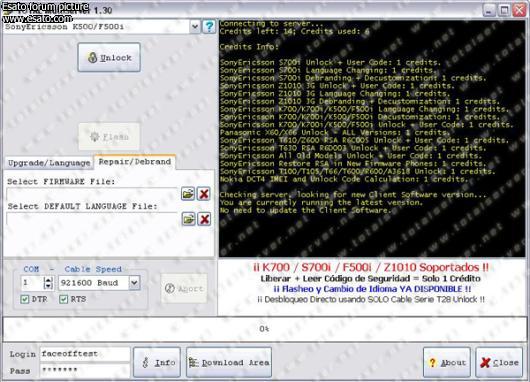Viewport: 530px width, 382px height.
Task: Toggle the RTS checkbox
Action: click(64, 299)
